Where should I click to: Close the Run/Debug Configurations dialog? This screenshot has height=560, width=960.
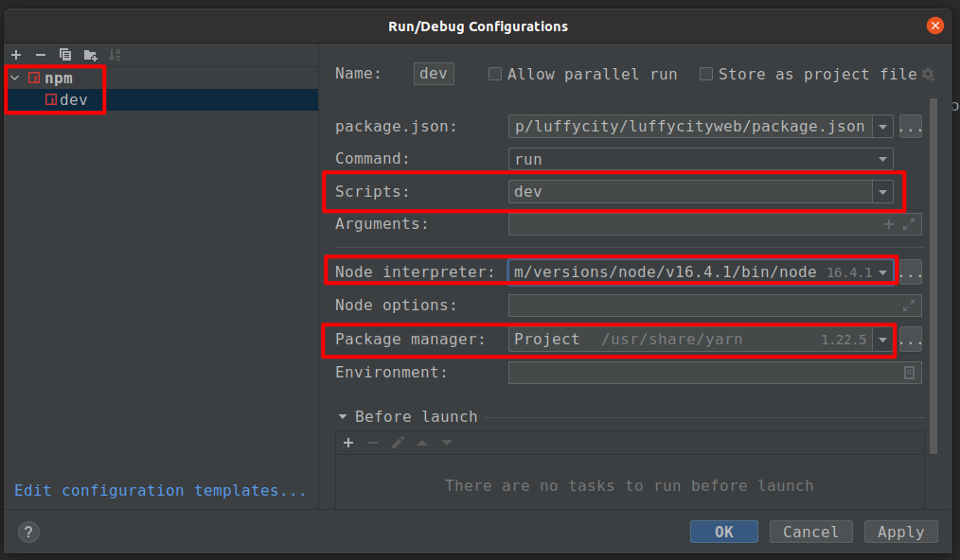click(x=934, y=26)
